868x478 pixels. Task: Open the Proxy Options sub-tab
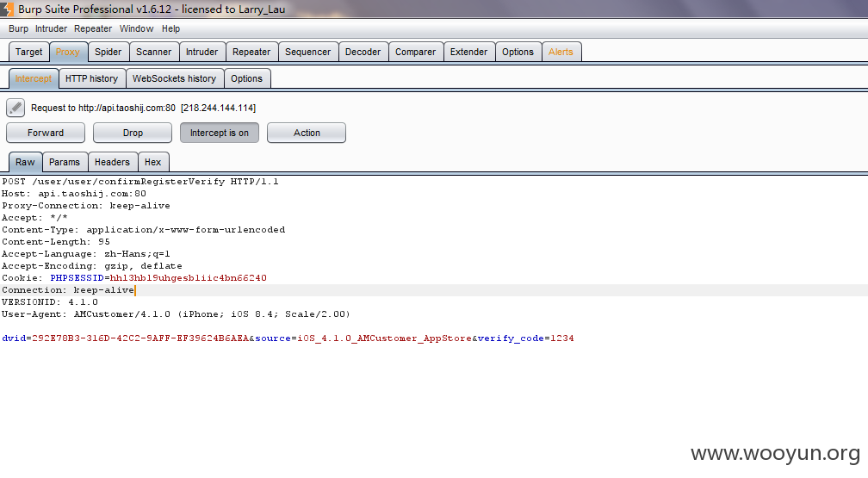[x=246, y=78]
